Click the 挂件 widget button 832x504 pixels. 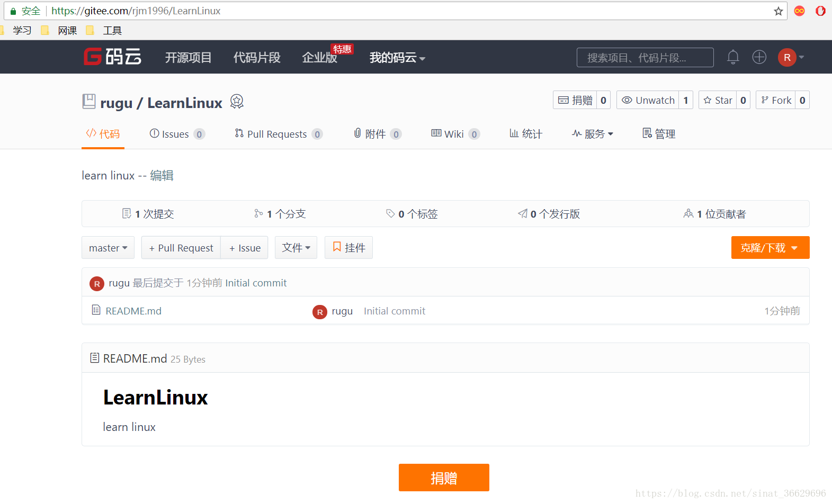point(348,248)
